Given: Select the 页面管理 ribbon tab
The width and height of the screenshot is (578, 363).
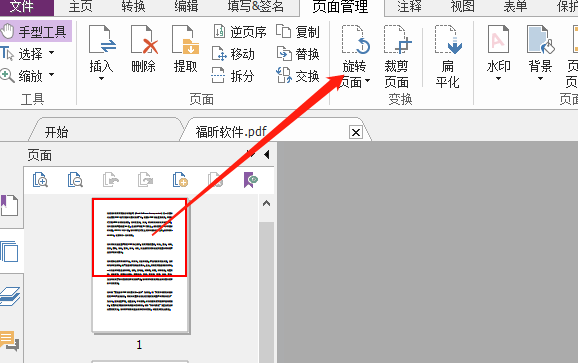Looking at the screenshot, I should [x=340, y=7].
